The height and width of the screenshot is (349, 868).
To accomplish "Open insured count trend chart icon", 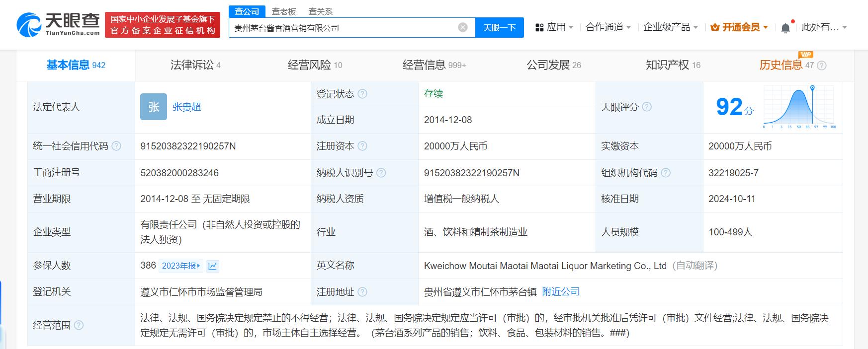I will 212,266.
